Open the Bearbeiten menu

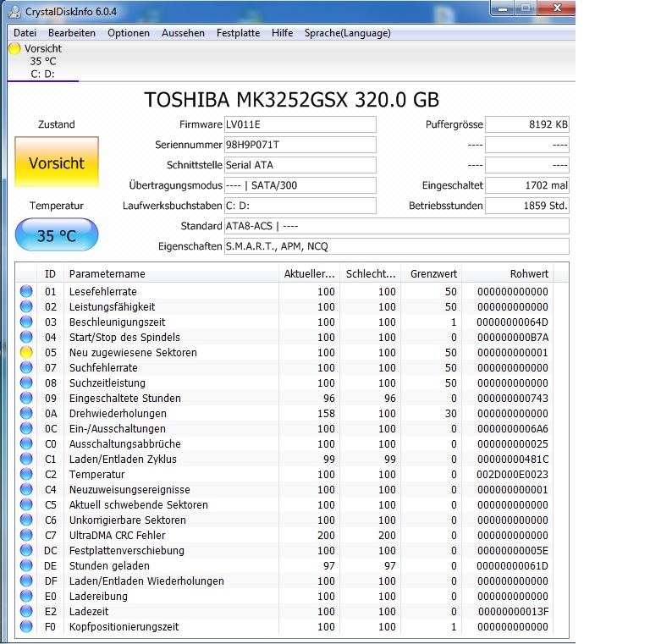tap(72, 33)
